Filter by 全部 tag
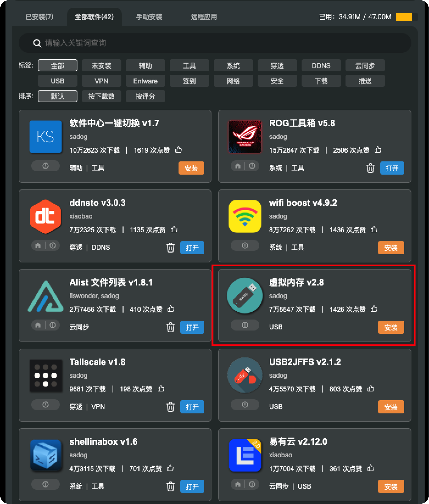The height and width of the screenshot is (504, 429). [x=58, y=66]
